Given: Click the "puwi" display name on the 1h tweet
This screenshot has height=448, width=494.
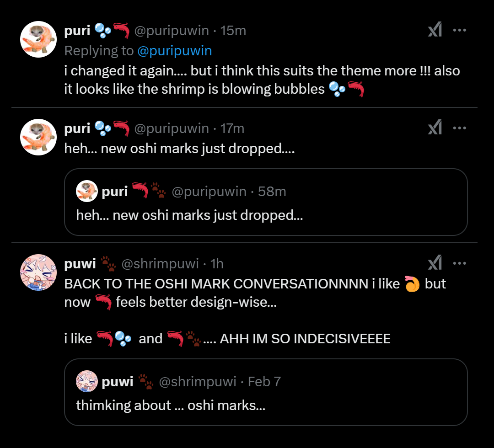Looking at the screenshot, I should [x=80, y=264].
